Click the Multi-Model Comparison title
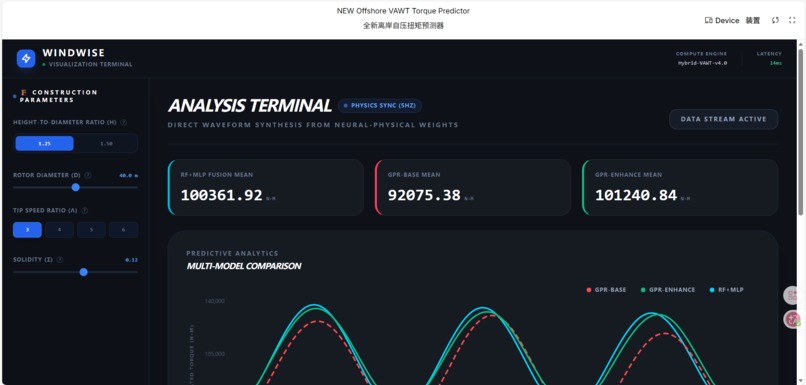 click(244, 266)
